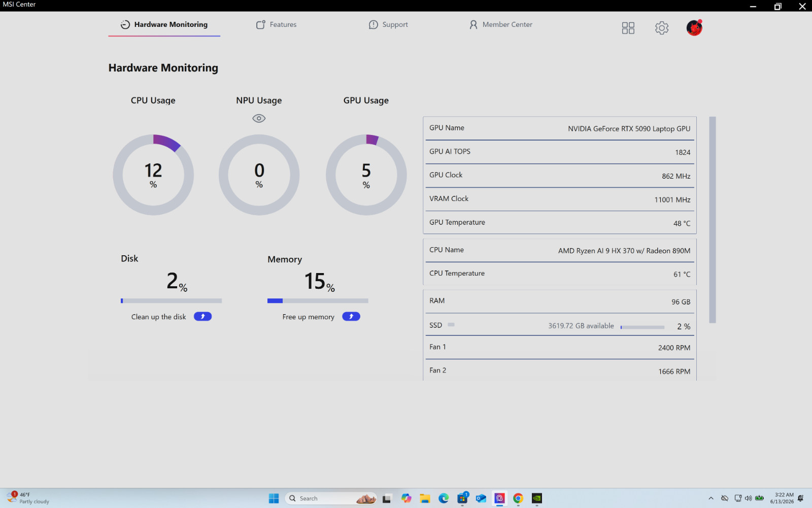Click the GPU Temperature value "48 °C"
Viewport: 812px width, 508px height.
[x=682, y=223]
